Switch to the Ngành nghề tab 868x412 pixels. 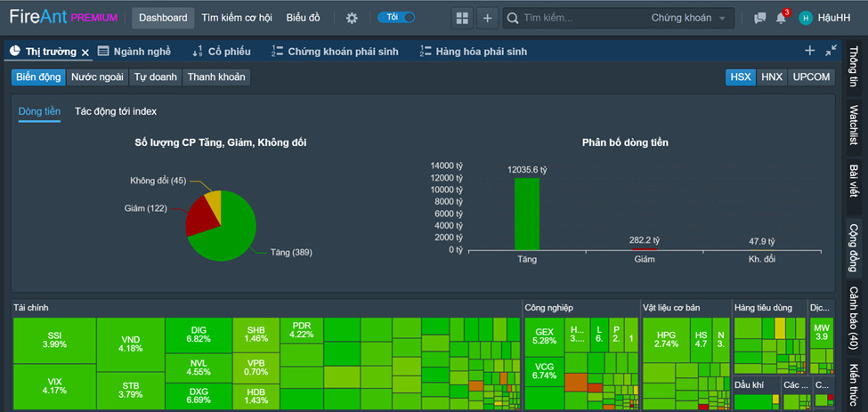click(x=134, y=52)
